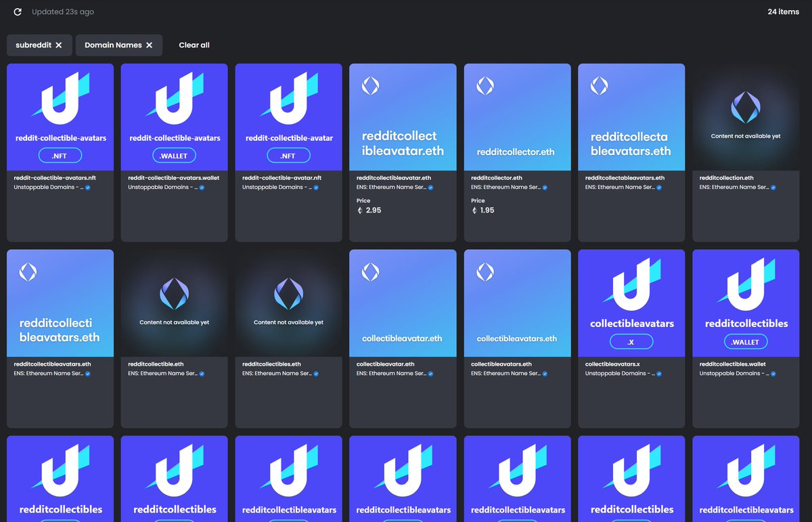Open the reddit-collectible-avatar.nft card image

(x=289, y=117)
